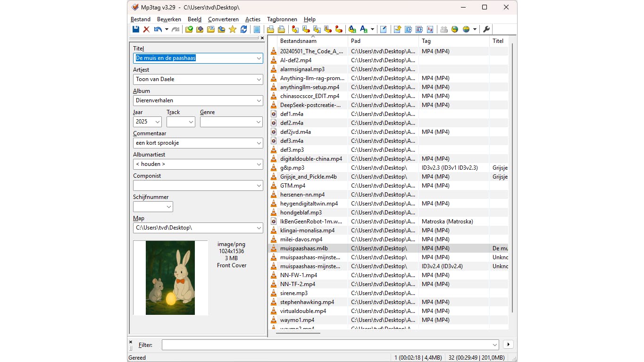Screen dimensions: 644x362
Task: Open favorite directories star icon
Action: point(232,29)
